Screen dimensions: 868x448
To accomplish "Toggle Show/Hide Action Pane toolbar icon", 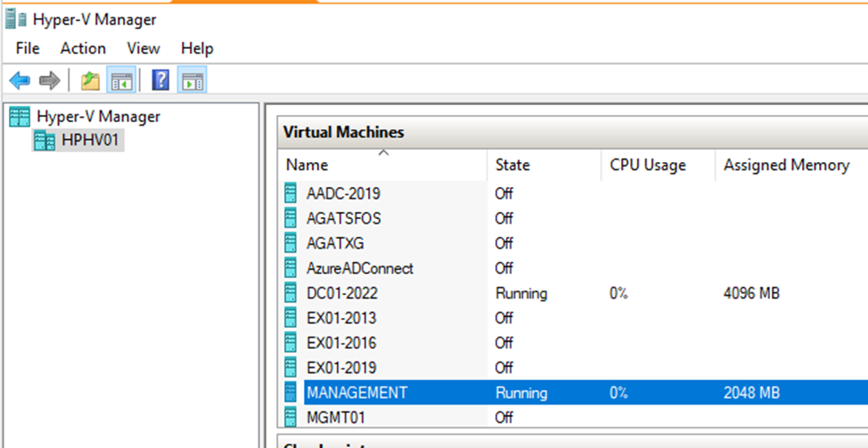I will click(x=192, y=80).
